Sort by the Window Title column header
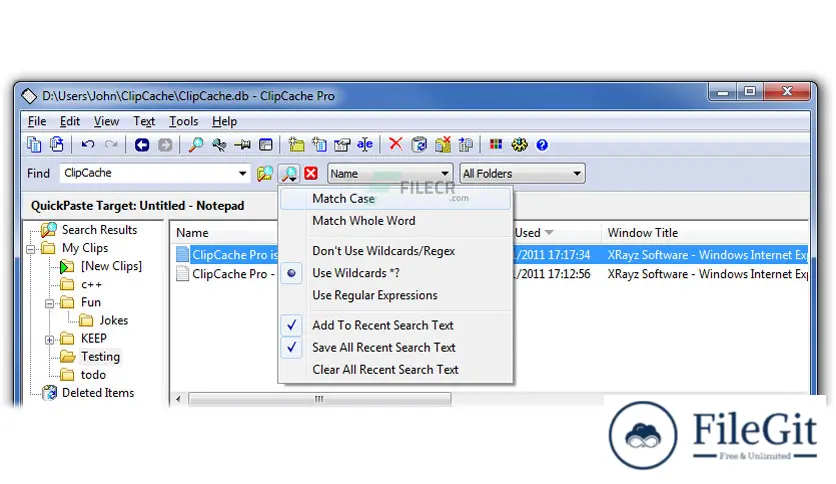This screenshot has width=836, height=484. [x=642, y=233]
